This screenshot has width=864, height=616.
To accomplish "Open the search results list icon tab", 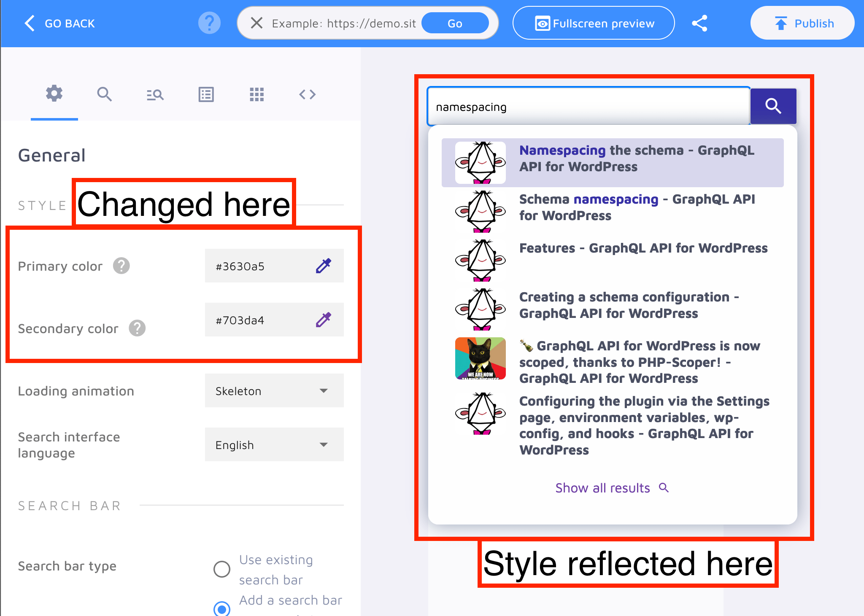I will pos(155,94).
